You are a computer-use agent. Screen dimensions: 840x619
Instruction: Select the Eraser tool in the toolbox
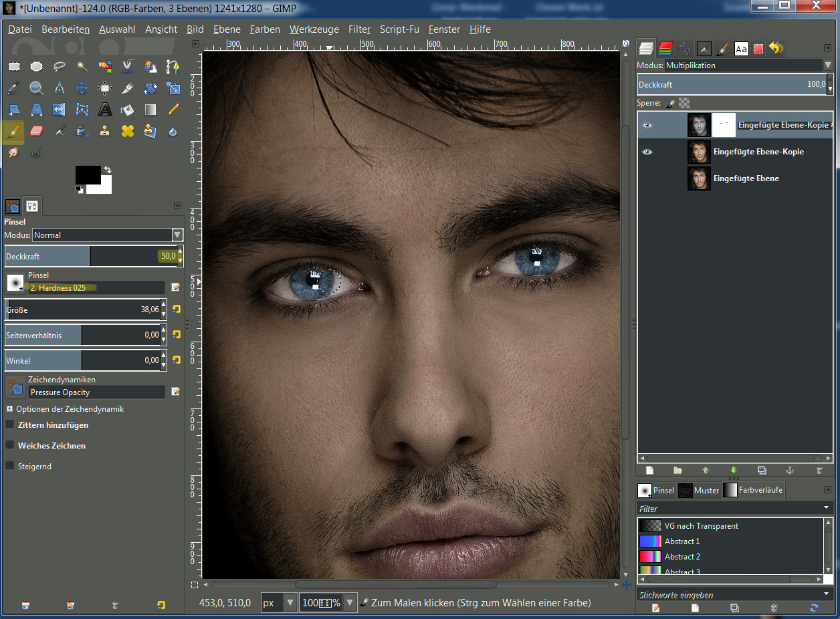(x=37, y=131)
